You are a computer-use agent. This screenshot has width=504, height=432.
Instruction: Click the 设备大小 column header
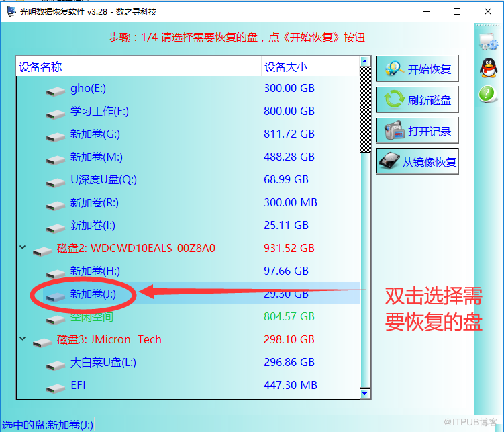coord(311,67)
